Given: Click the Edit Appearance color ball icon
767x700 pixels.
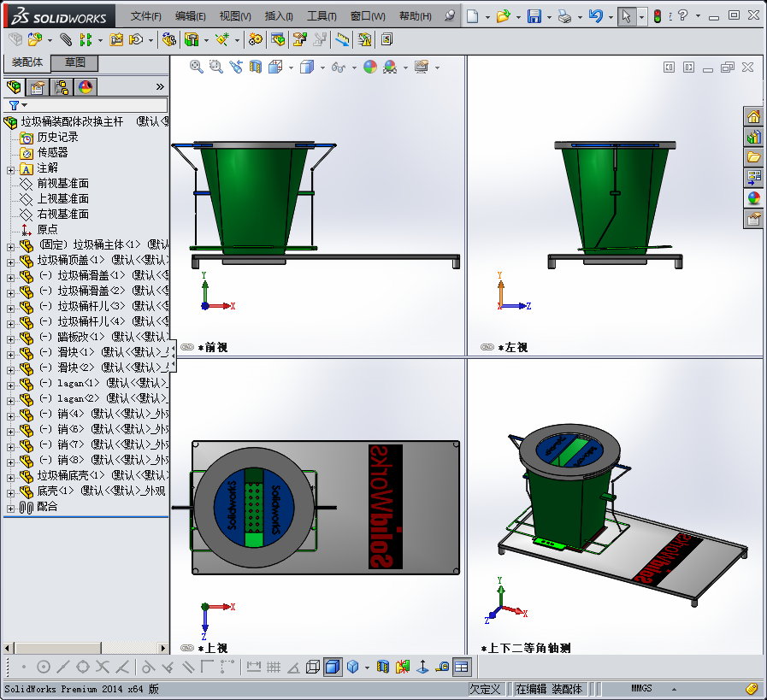Looking at the screenshot, I should pyautogui.click(x=370, y=67).
